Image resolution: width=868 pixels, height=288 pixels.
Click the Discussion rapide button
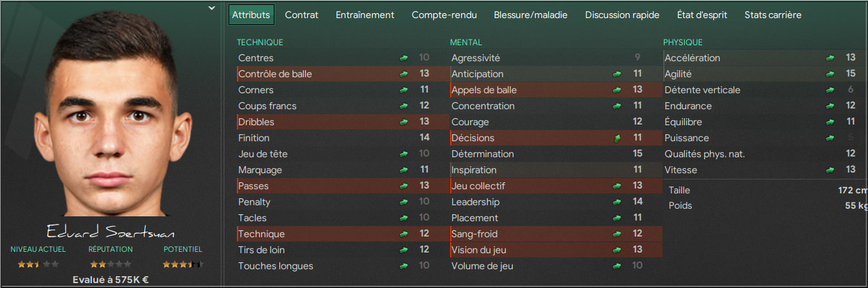(x=622, y=15)
